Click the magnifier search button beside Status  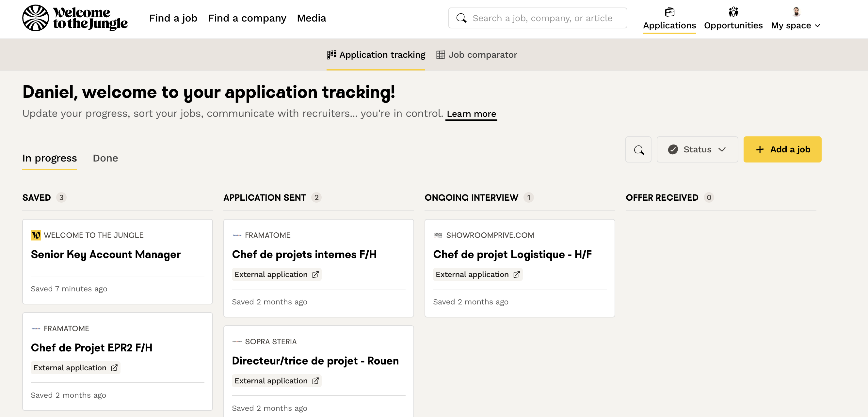[638, 149]
